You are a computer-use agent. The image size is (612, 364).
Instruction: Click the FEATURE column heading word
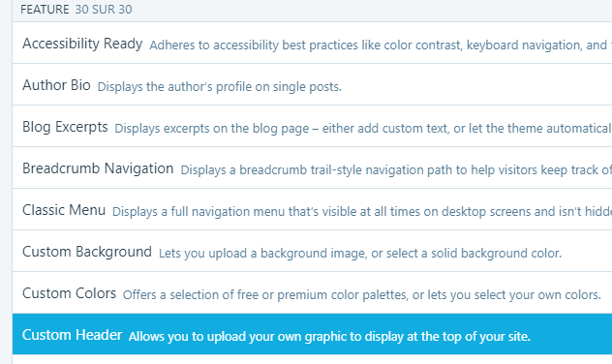(x=45, y=10)
